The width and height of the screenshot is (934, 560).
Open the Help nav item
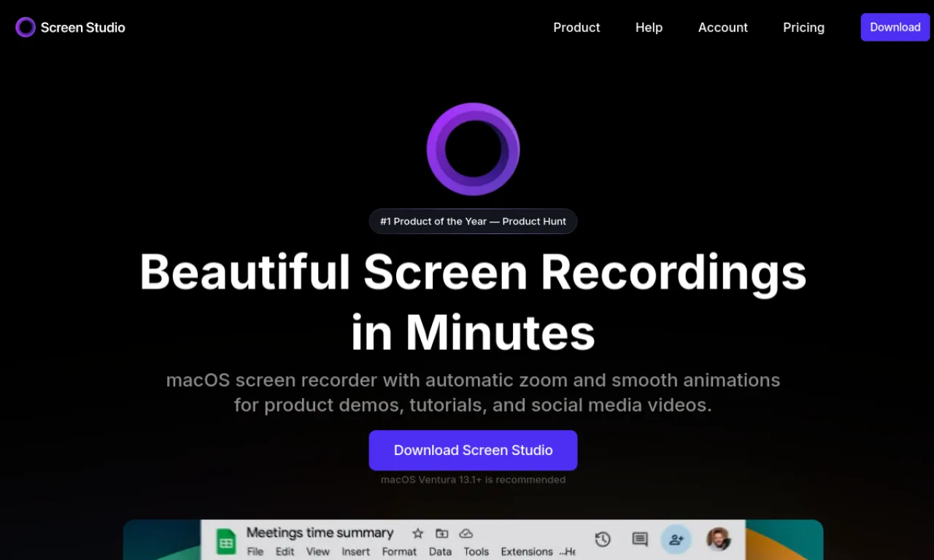click(649, 28)
